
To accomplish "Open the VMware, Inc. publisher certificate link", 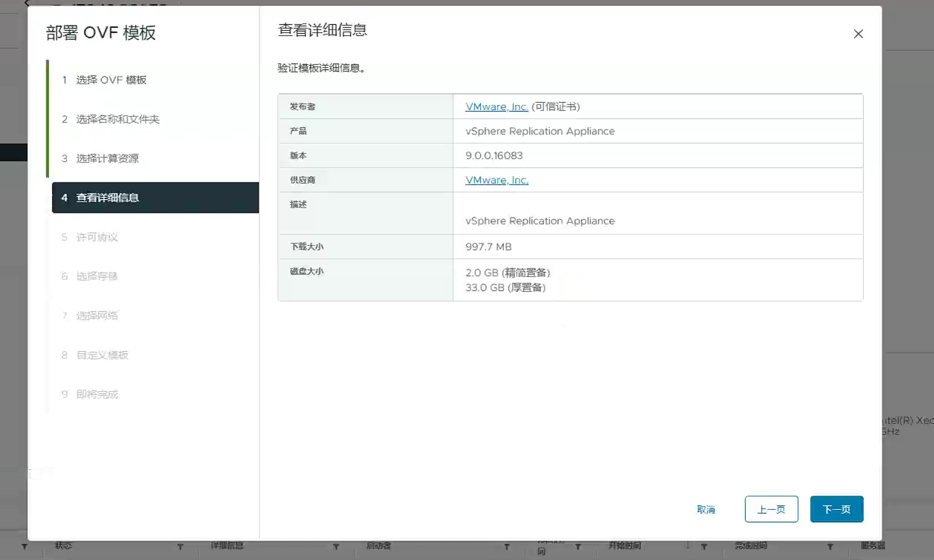I will pyautogui.click(x=497, y=107).
